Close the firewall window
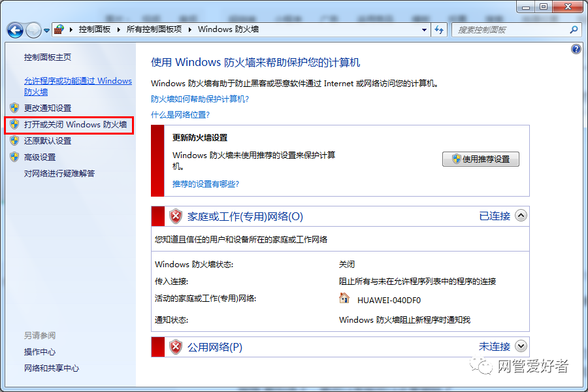588x392 pixels. (x=568, y=7)
